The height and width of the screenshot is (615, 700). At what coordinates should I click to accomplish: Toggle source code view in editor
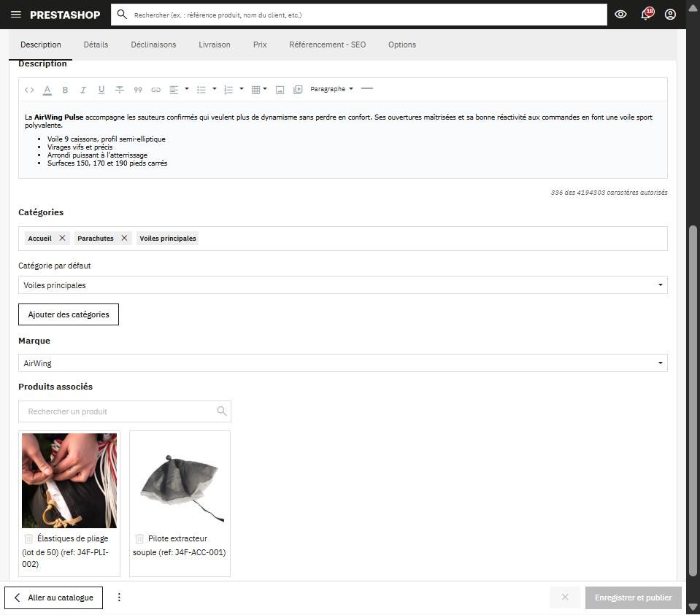pyautogui.click(x=29, y=90)
